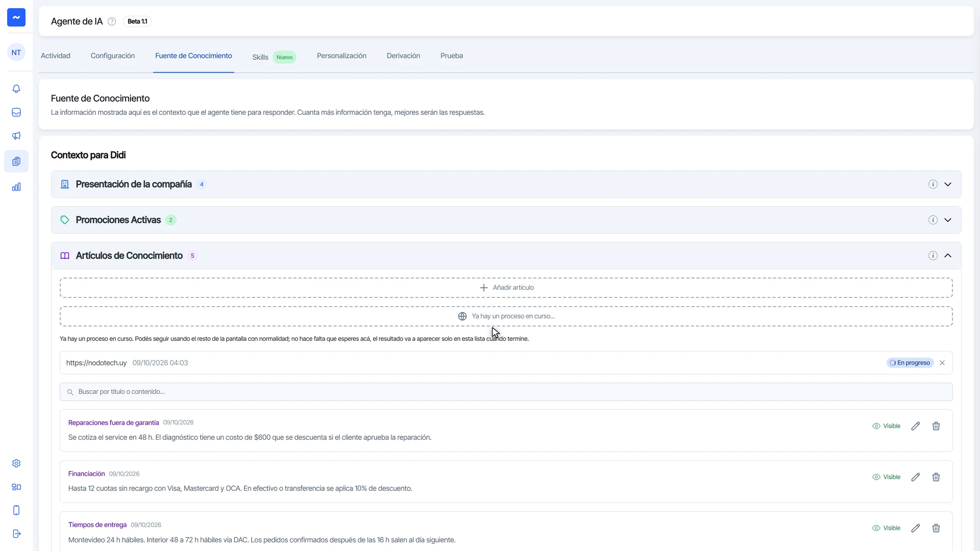Open the NT user avatar
Viewport: 980px width, 551px height.
(x=16, y=53)
